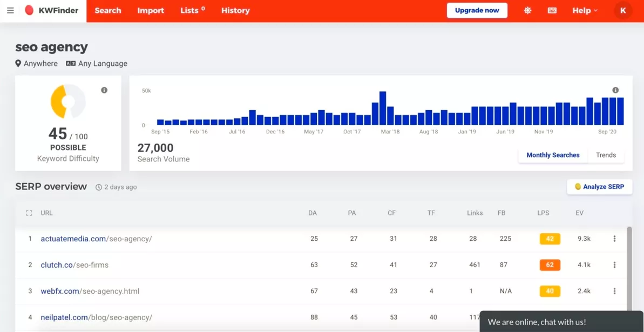Open the K user avatar
Image resolution: width=644 pixels, height=332 pixels.
pyautogui.click(x=623, y=11)
